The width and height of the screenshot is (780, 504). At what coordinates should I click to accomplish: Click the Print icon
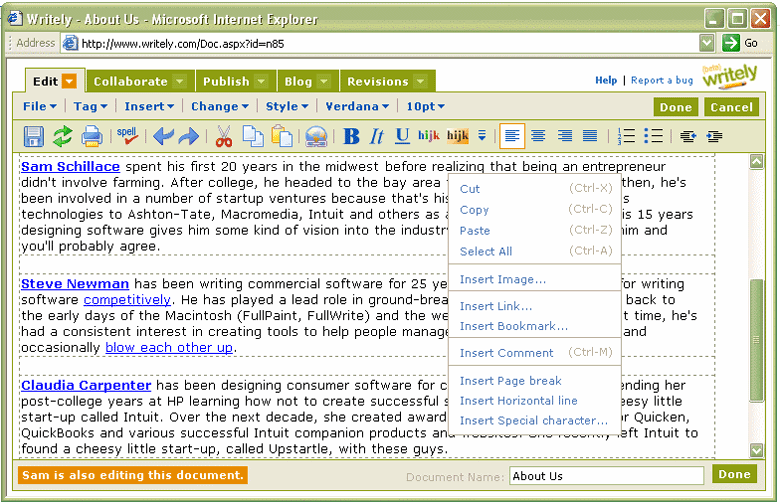(92, 136)
